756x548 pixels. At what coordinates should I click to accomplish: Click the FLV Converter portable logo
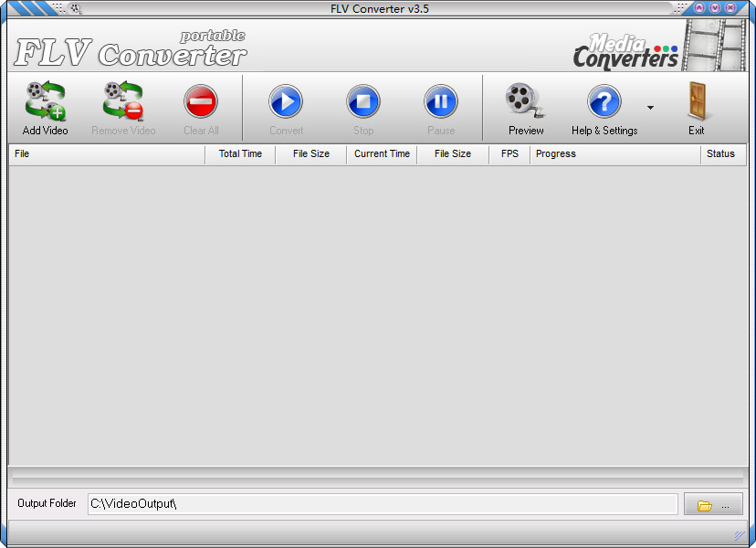(131, 48)
